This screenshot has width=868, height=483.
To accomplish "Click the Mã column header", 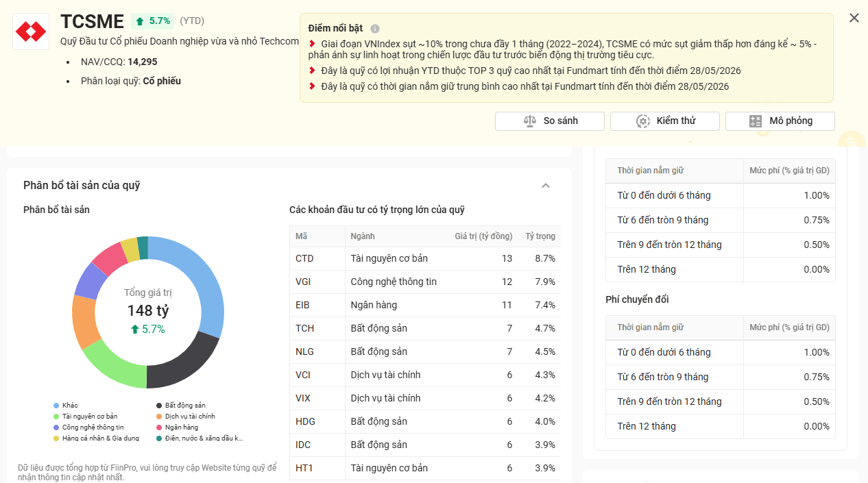I will (302, 236).
